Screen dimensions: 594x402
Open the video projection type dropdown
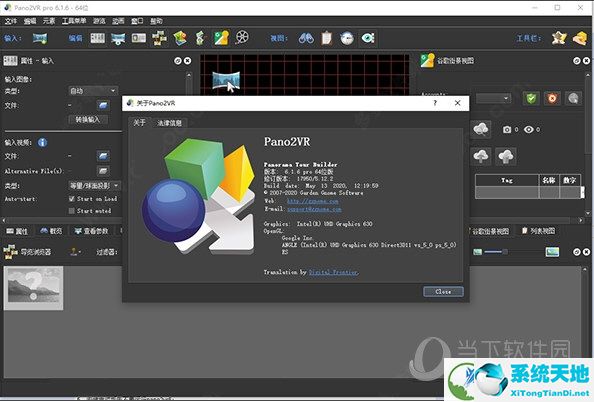pyautogui.click(x=94, y=186)
